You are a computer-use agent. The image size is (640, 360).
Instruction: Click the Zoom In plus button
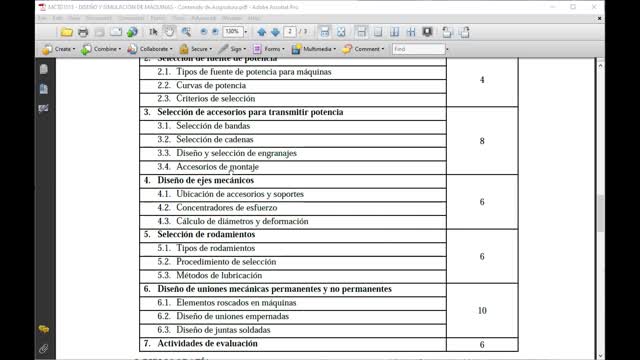215,32
